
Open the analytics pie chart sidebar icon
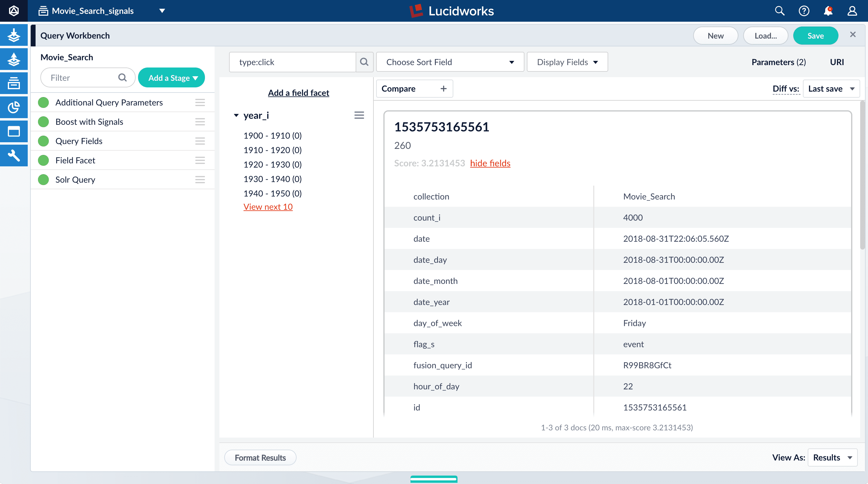[14, 107]
